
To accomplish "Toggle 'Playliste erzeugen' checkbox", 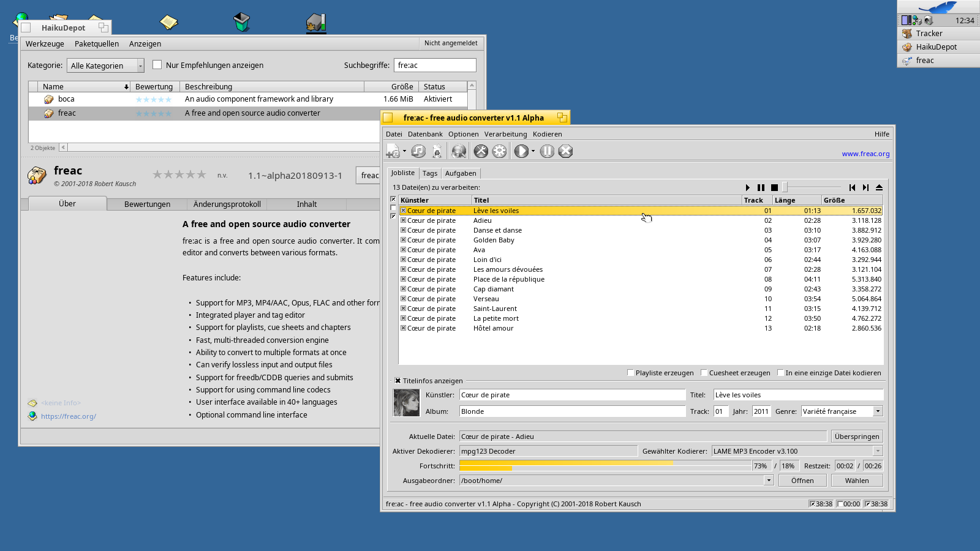I will [630, 373].
